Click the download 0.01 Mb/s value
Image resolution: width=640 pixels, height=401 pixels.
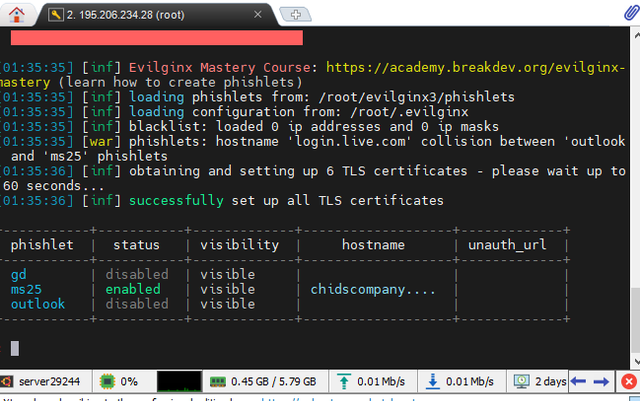click(x=469, y=381)
